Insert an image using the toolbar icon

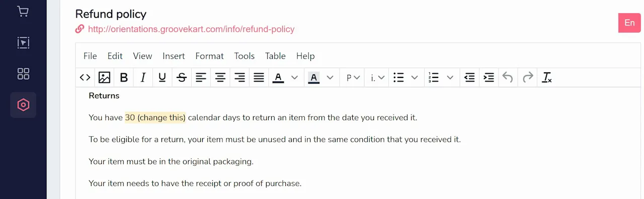pos(104,77)
